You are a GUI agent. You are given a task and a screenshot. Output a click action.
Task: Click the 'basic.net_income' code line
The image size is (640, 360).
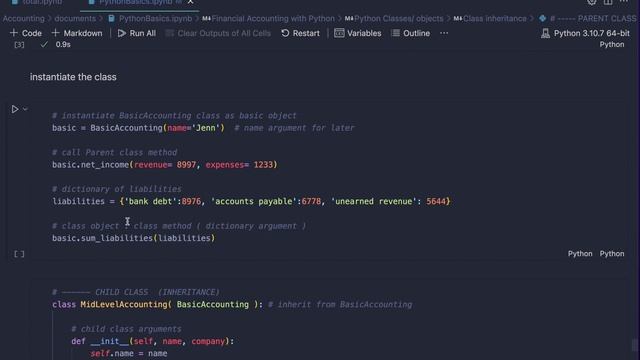click(164, 165)
